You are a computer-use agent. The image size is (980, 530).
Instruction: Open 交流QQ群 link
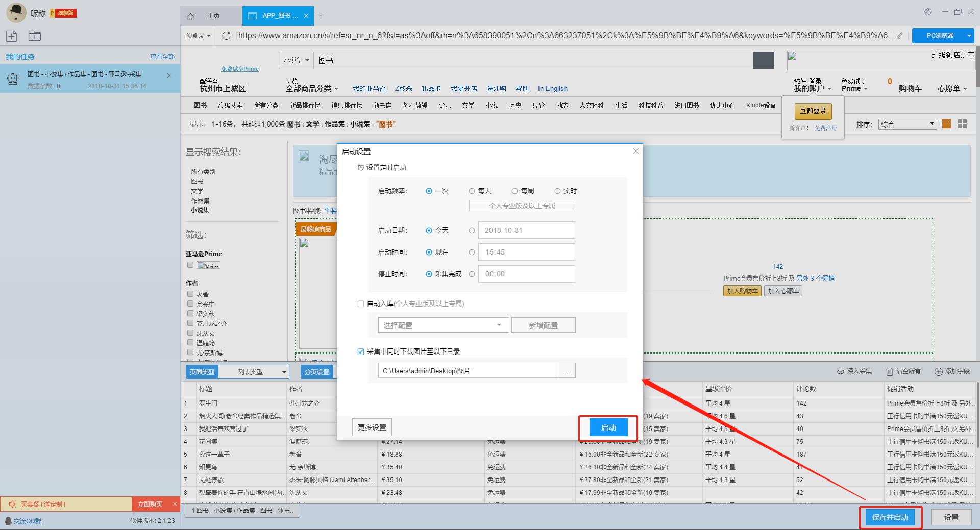coord(28,521)
